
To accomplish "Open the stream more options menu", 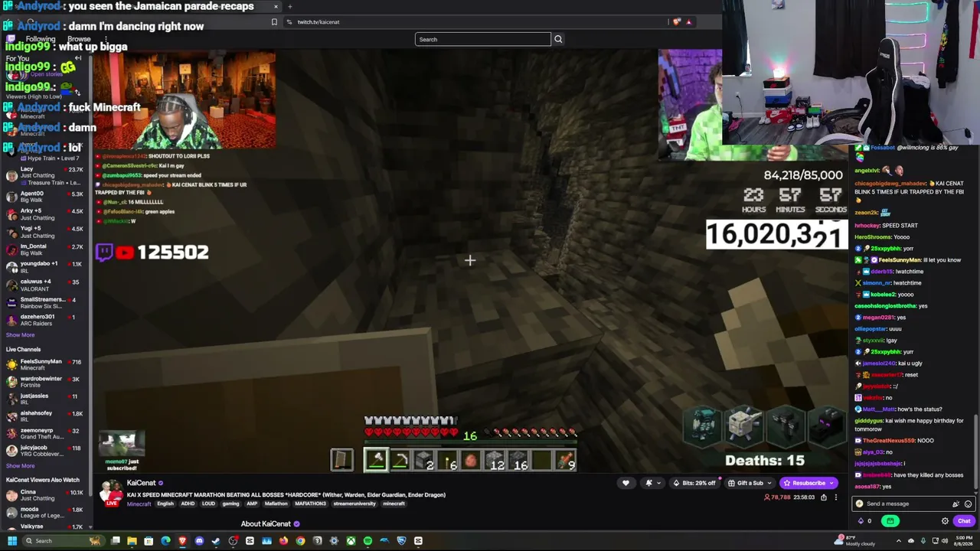I will tap(836, 497).
